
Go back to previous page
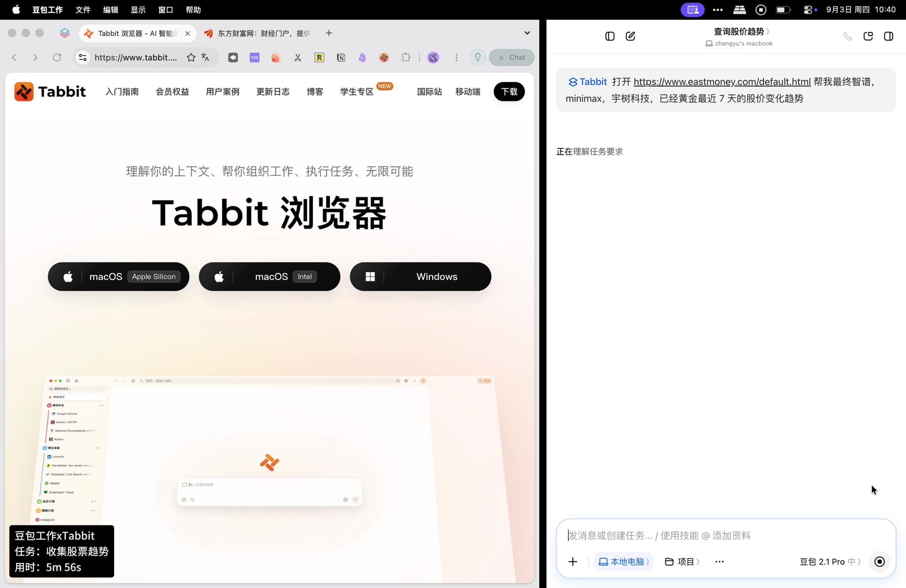[x=14, y=57]
